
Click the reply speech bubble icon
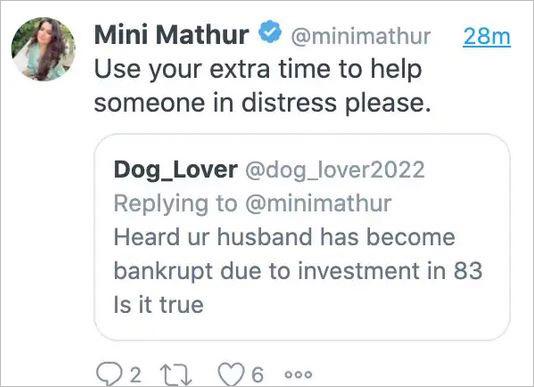pos(109,375)
